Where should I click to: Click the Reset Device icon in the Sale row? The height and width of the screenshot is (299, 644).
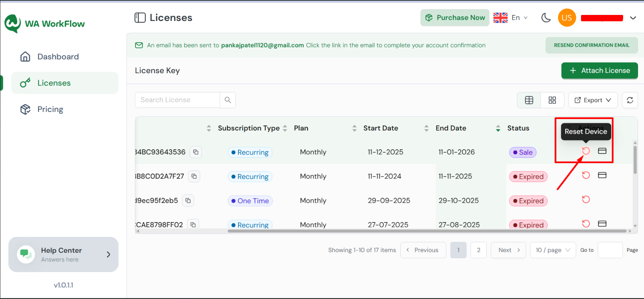tap(586, 151)
